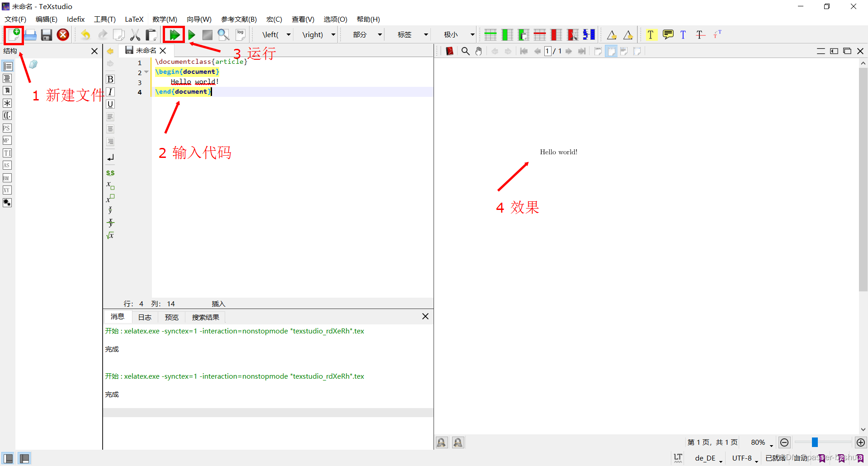
Task: Save the document with the floppy disk icon
Action: (47, 35)
